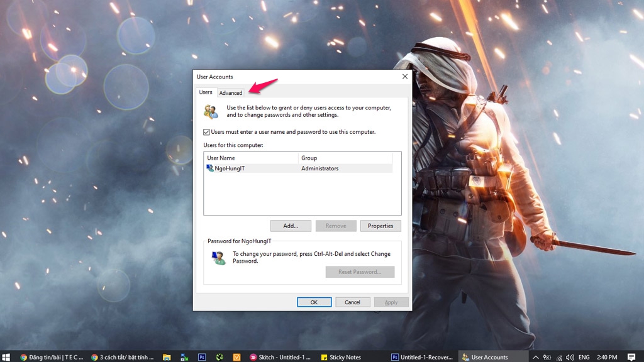Uncheck 'Users must enter a user name' checkbox

click(x=207, y=132)
